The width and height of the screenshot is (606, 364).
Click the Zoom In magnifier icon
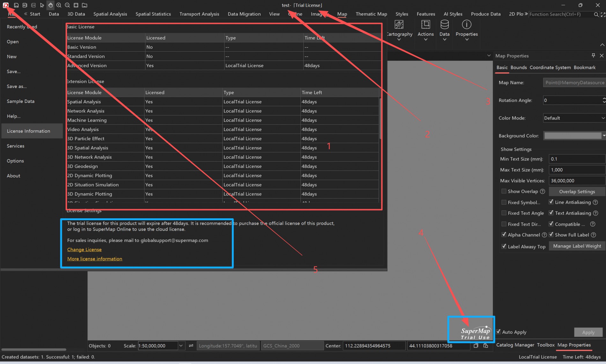click(59, 5)
